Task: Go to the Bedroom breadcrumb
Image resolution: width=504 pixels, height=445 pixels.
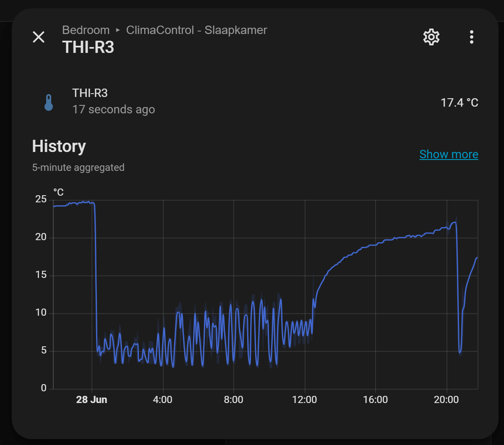Action: coord(86,30)
